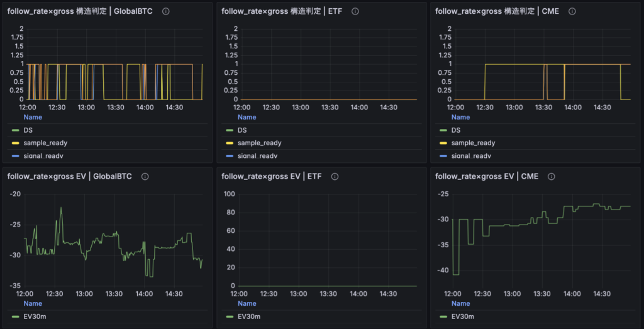Image resolution: width=644 pixels, height=329 pixels.
Task: Open yellow sample_ready color swatch in GlobalBTC legend
Action: 15,143
